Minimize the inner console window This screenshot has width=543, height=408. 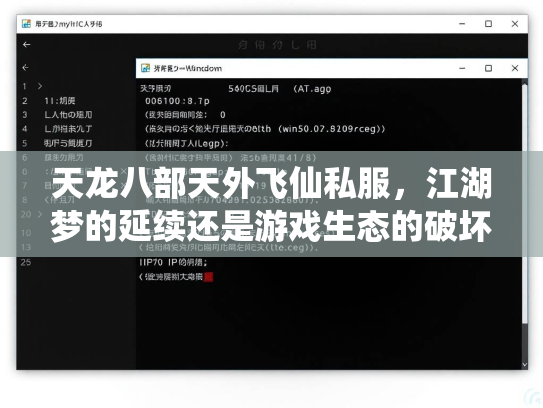462,68
